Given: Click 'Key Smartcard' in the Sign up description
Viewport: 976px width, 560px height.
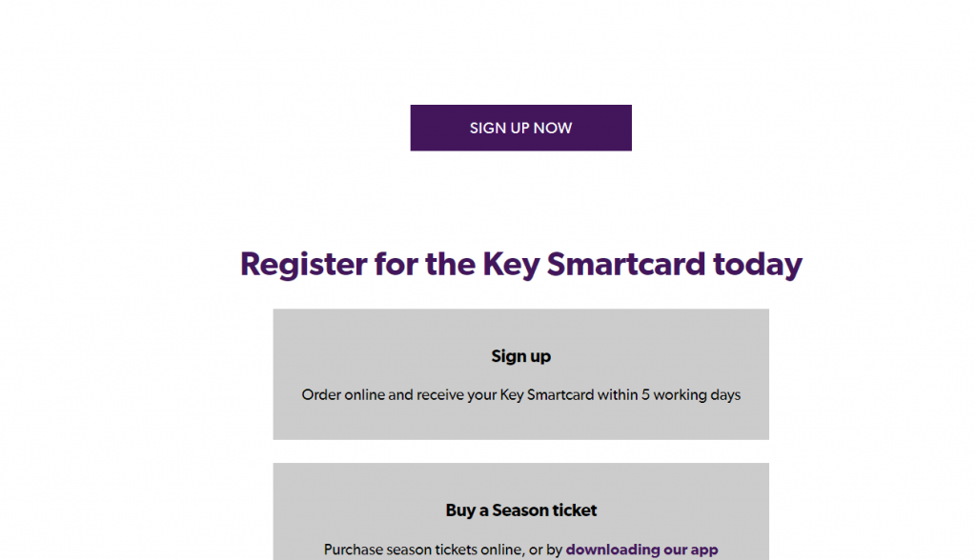Looking at the screenshot, I should point(547,395).
